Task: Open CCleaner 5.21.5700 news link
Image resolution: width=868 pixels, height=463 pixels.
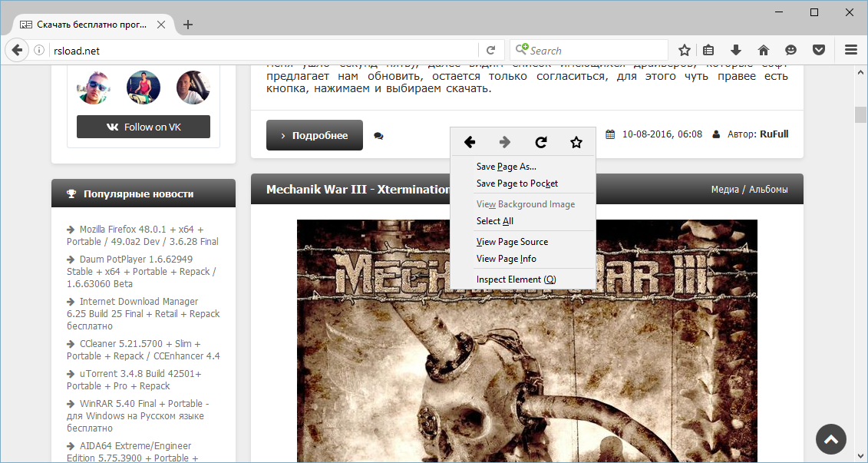Action: point(143,350)
